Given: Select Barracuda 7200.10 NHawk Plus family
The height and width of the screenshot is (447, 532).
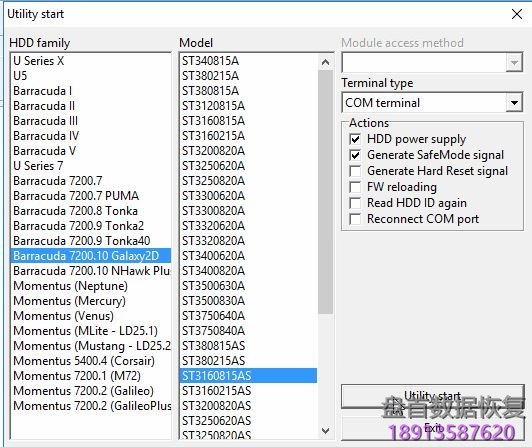Looking at the screenshot, I should pyautogui.click(x=91, y=271).
